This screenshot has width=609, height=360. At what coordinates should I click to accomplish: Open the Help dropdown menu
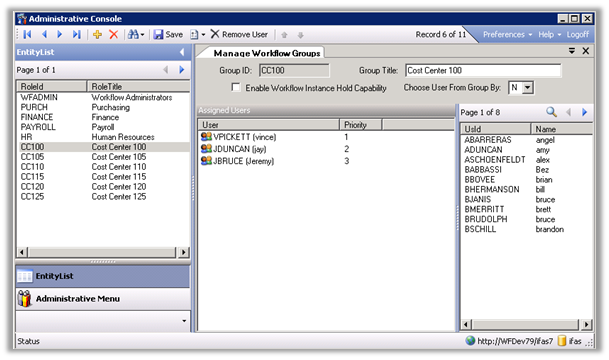tap(550, 35)
